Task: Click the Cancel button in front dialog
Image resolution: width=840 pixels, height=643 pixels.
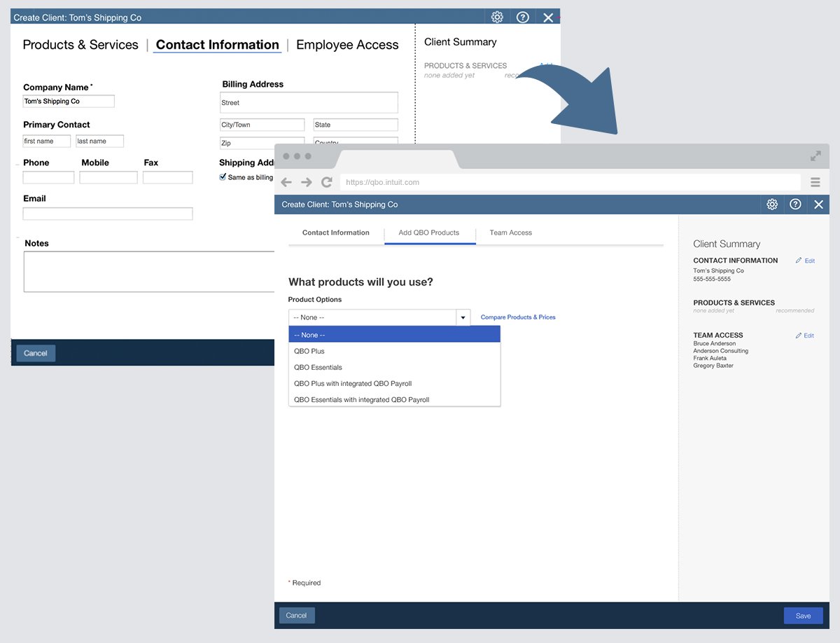Action: [x=297, y=616]
